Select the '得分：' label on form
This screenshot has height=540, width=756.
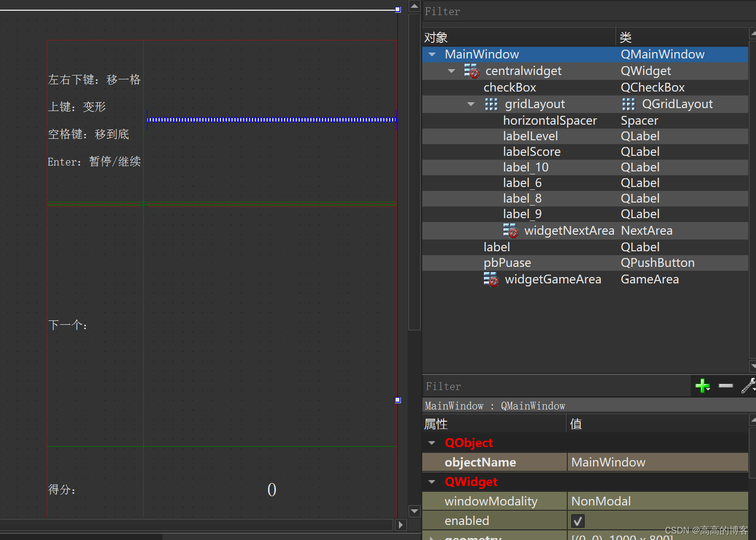(62, 490)
